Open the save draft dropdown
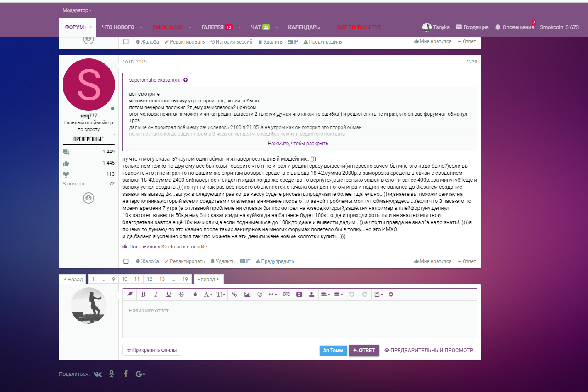This screenshot has height=392, width=588. tap(379, 294)
